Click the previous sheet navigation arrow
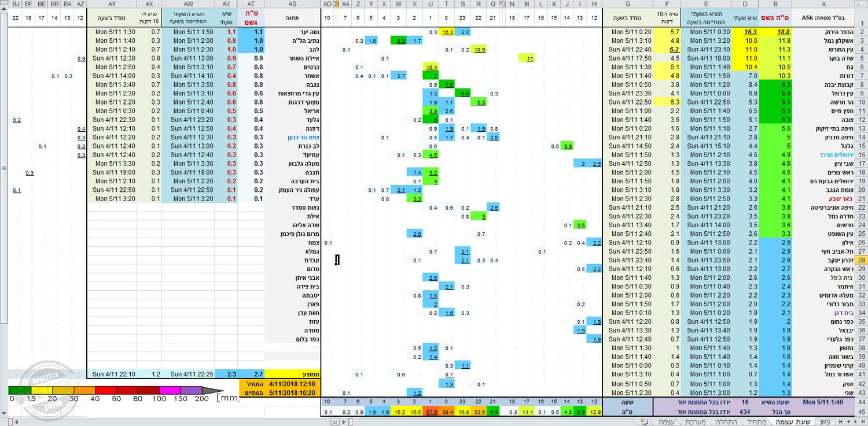 855,422
